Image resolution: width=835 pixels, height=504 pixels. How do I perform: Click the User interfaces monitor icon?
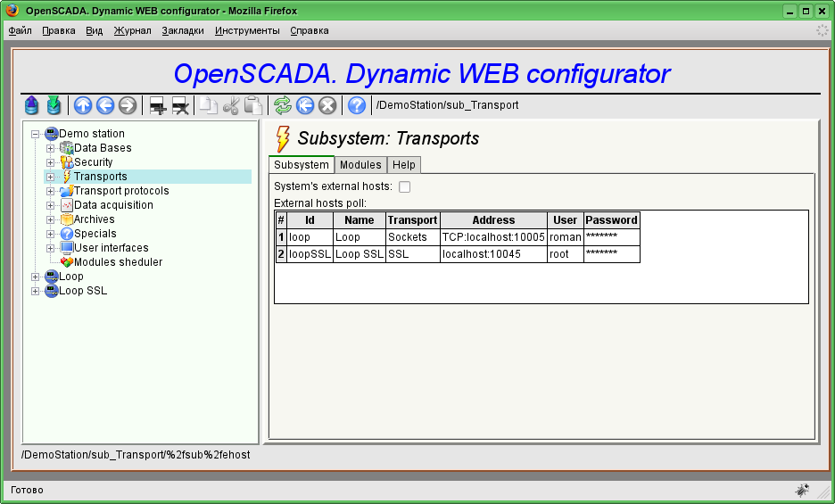pyautogui.click(x=67, y=248)
